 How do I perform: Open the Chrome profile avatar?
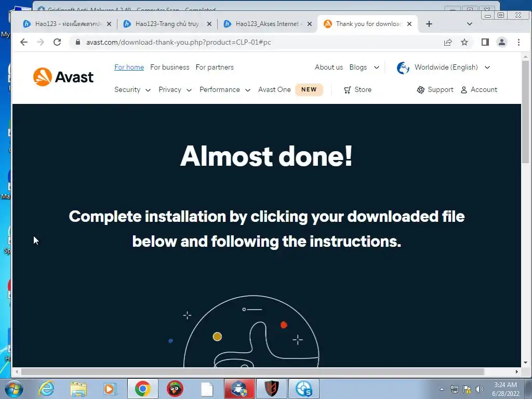click(501, 42)
